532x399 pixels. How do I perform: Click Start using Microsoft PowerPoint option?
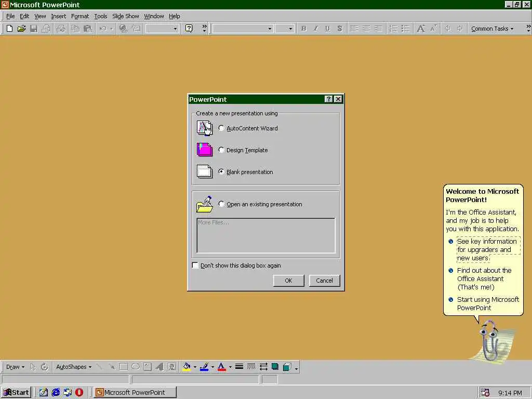pos(488,303)
